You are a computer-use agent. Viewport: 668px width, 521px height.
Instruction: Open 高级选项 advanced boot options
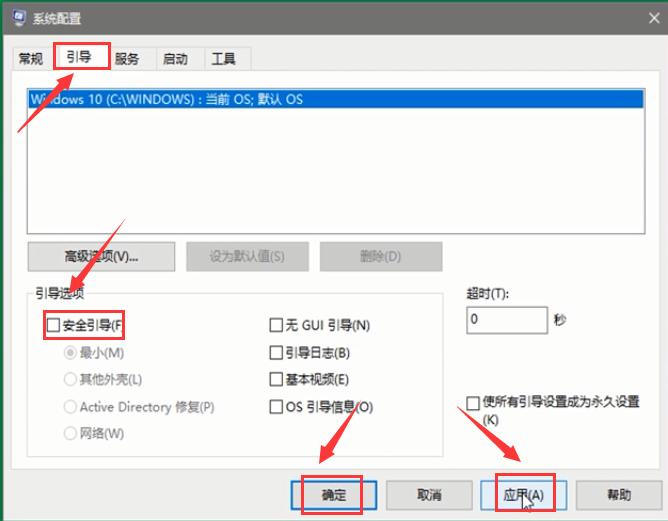[101, 256]
